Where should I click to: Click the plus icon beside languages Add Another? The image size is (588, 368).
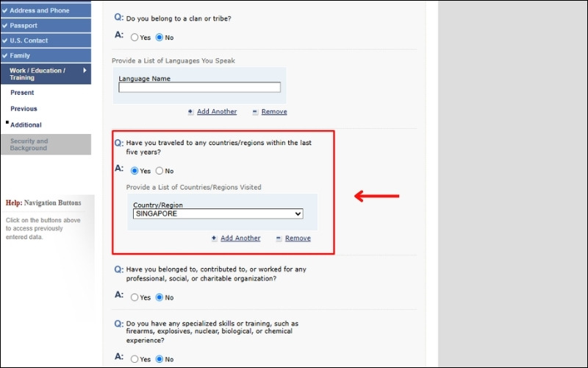tap(190, 112)
